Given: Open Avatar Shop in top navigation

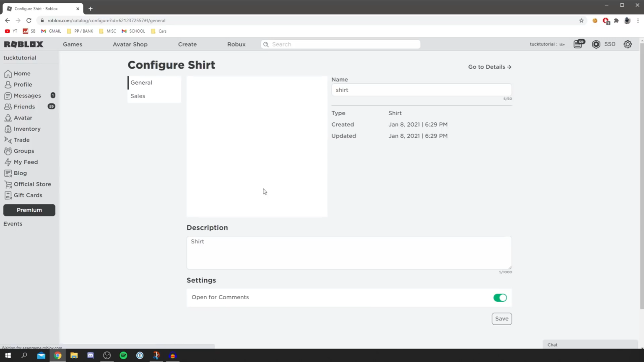Looking at the screenshot, I should click(x=130, y=44).
